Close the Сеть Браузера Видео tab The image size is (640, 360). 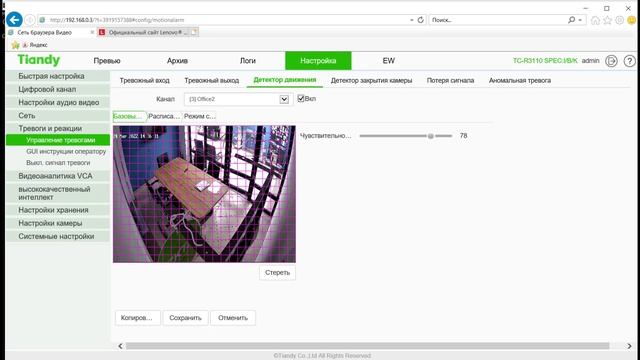pos(92,32)
